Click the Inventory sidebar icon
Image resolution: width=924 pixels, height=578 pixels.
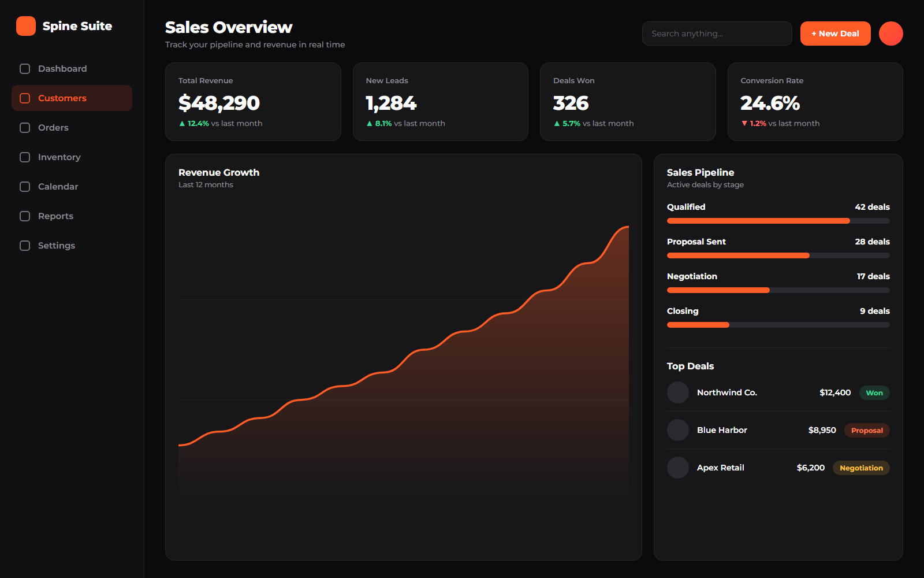[x=25, y=157]
